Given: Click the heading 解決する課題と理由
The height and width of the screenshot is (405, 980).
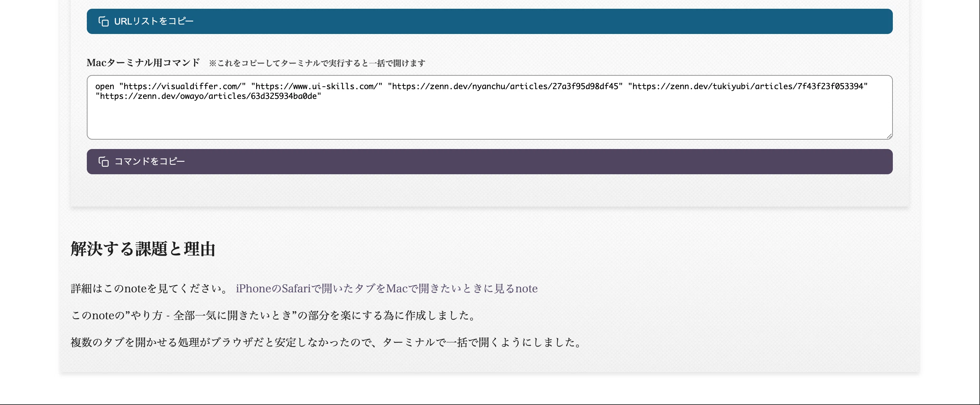Looking at the screenshot, I should pyautogui.click(x=143, y=249).
